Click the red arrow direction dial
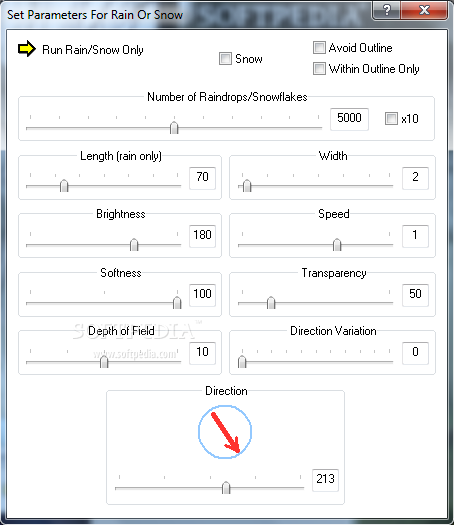 225,432
